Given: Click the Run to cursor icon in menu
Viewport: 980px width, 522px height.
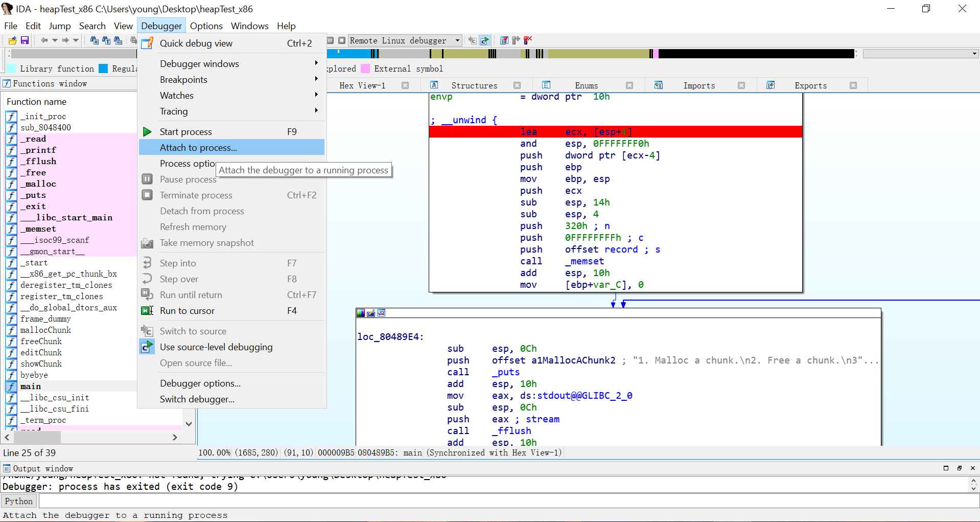Looking at the screenshot, I should (x=147, y=310).
